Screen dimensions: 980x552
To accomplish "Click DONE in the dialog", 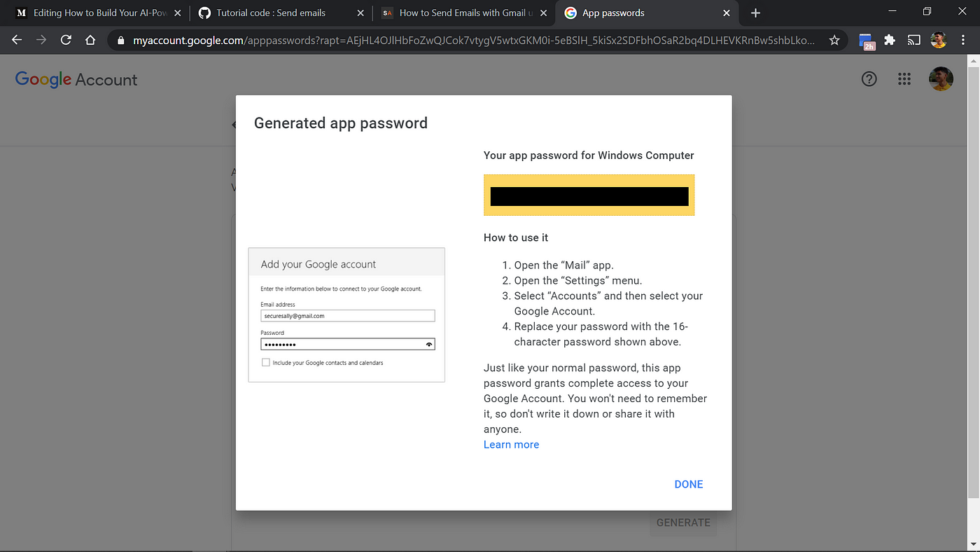I will (x=689, y=484).
